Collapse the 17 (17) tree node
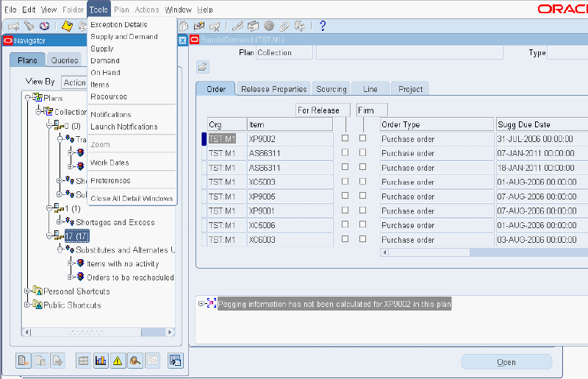 click(x=49, y=236)
